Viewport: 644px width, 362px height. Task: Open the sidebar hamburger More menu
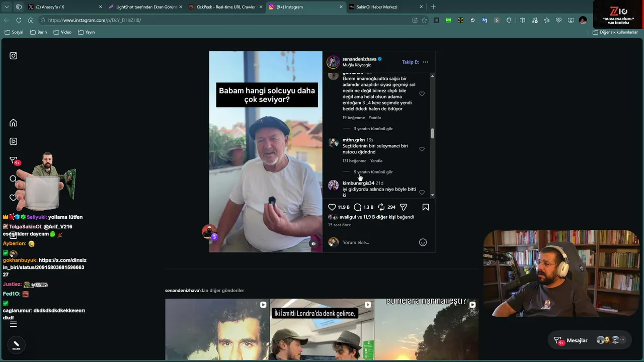[14, 324]
